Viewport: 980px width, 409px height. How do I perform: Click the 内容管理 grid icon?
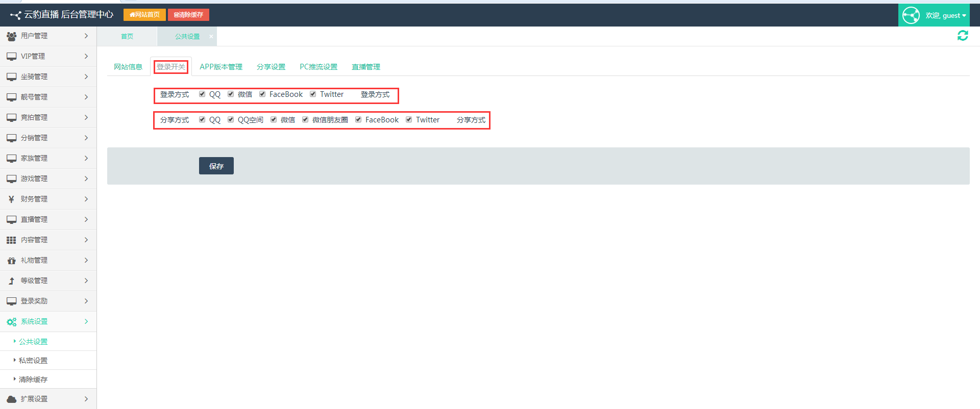click(11, 240)
